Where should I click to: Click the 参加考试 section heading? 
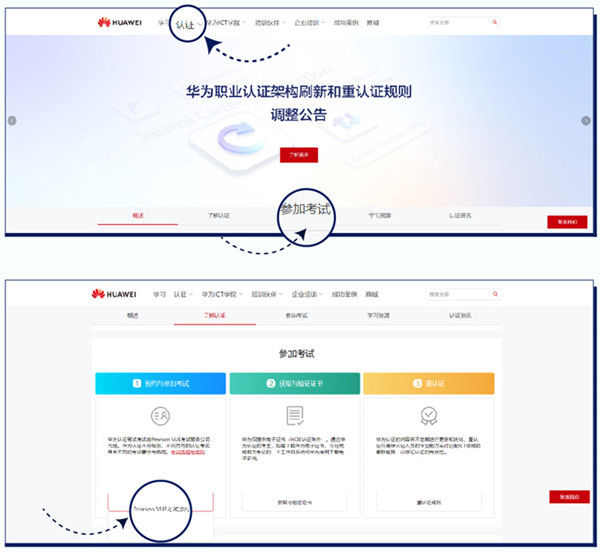pos(297,353)
